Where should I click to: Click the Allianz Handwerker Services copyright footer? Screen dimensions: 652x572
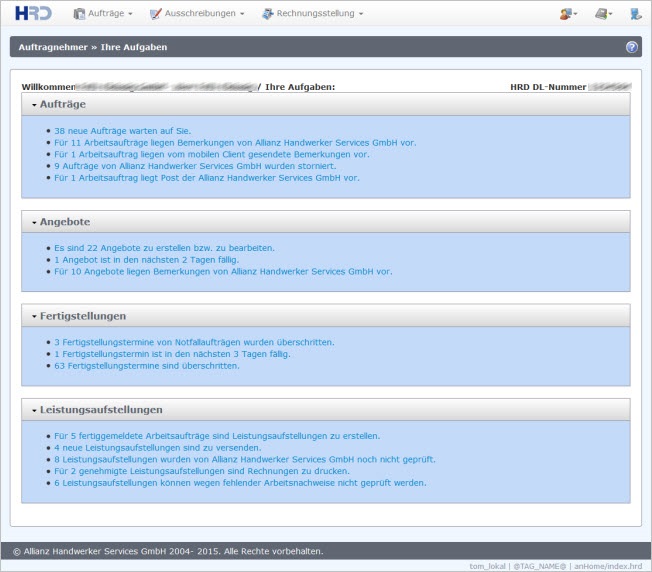168,551
